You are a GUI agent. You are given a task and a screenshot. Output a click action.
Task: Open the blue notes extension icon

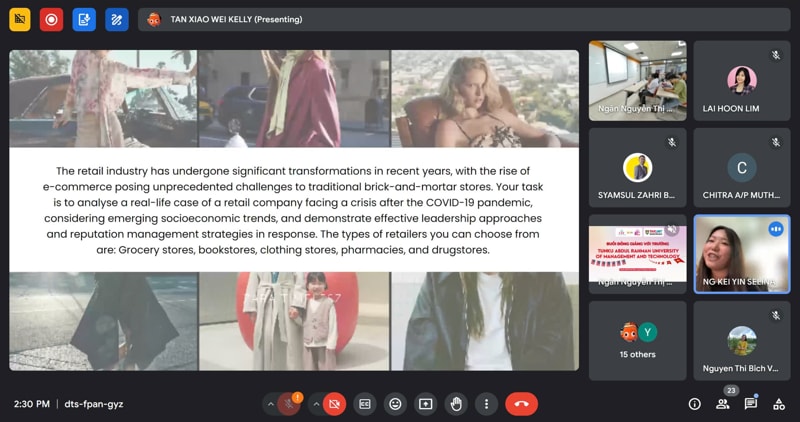pyautogui.click(x=84, y=19)
